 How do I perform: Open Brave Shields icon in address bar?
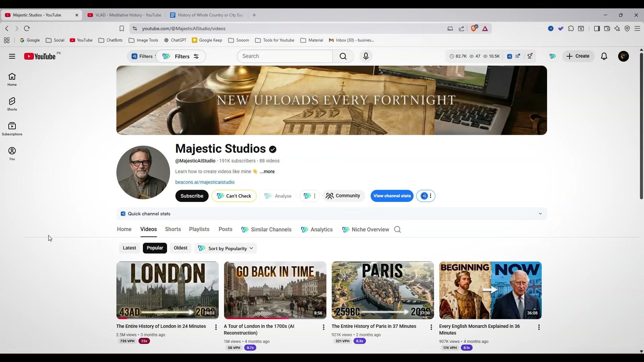[474, 28]
